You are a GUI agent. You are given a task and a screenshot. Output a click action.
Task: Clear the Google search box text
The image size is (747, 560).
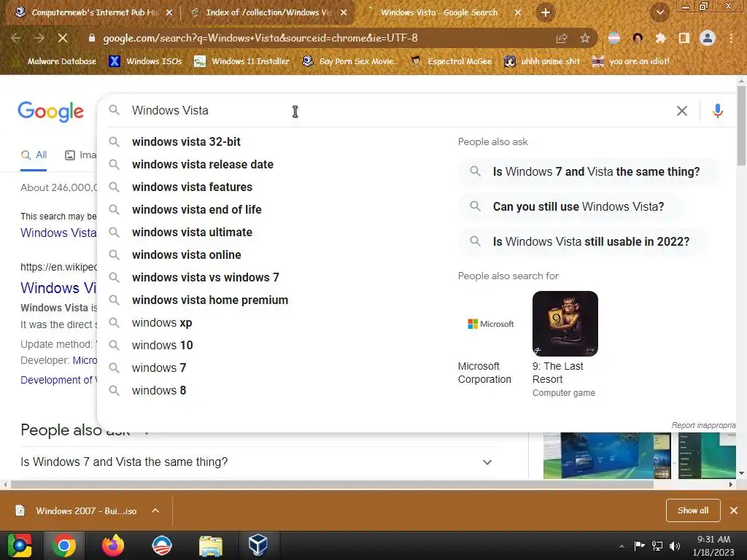point(682,111)
